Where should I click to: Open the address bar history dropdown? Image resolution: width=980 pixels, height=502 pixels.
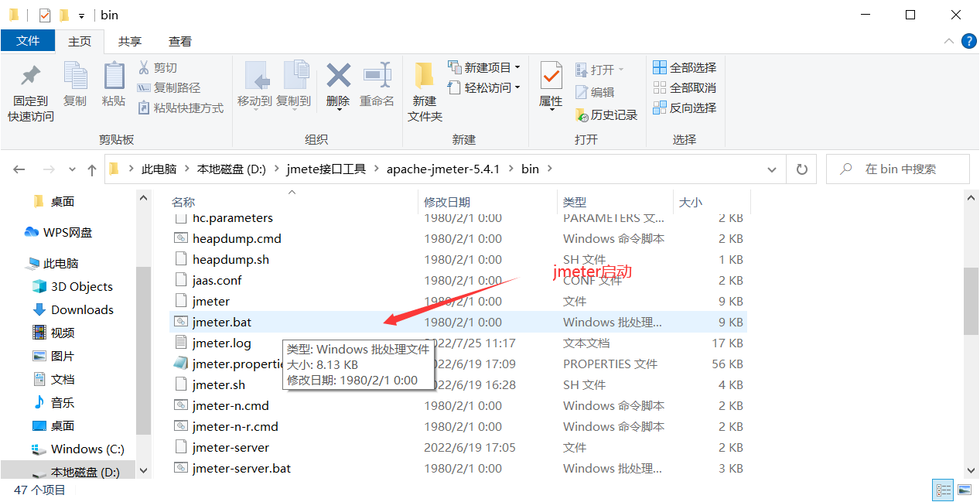coord(772,169)
